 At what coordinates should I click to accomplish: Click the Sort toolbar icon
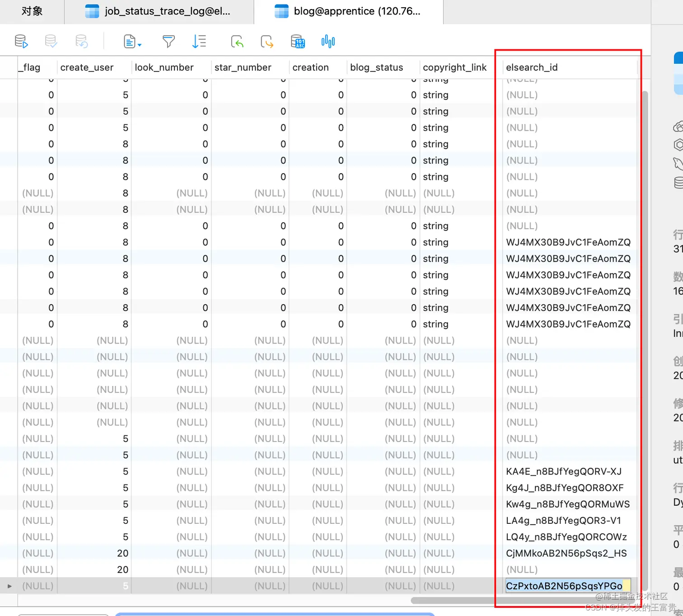pyautogui.click(x=199, y=42)
